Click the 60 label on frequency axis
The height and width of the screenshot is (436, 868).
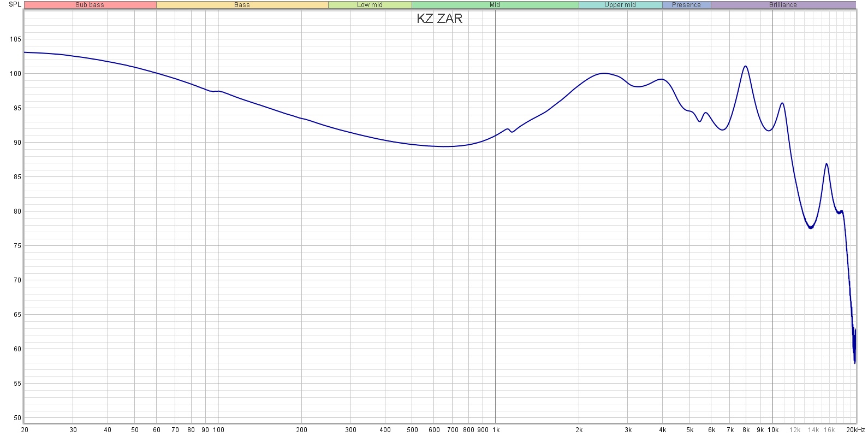tap(157, 430)
